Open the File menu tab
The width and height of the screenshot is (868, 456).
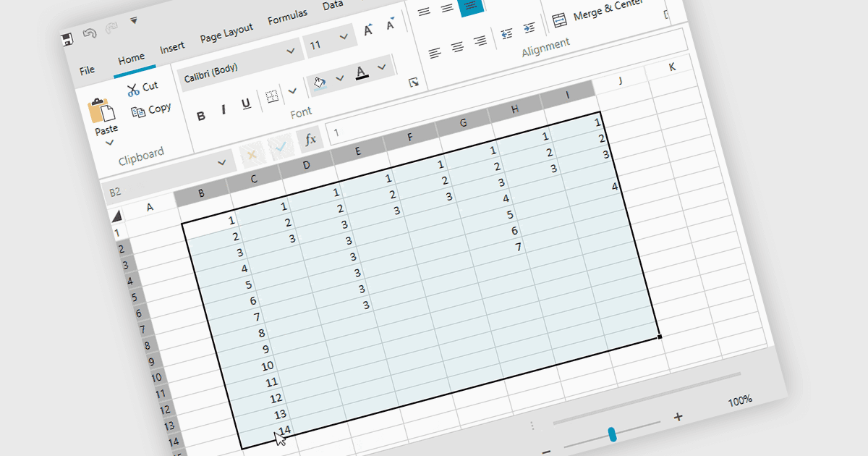pos(87,70)
